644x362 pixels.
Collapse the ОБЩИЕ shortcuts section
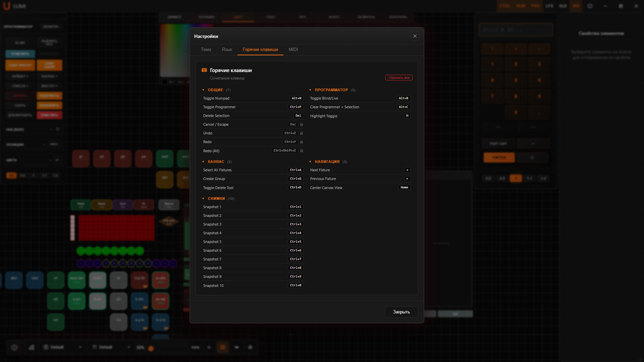click(x=216, y=90)
